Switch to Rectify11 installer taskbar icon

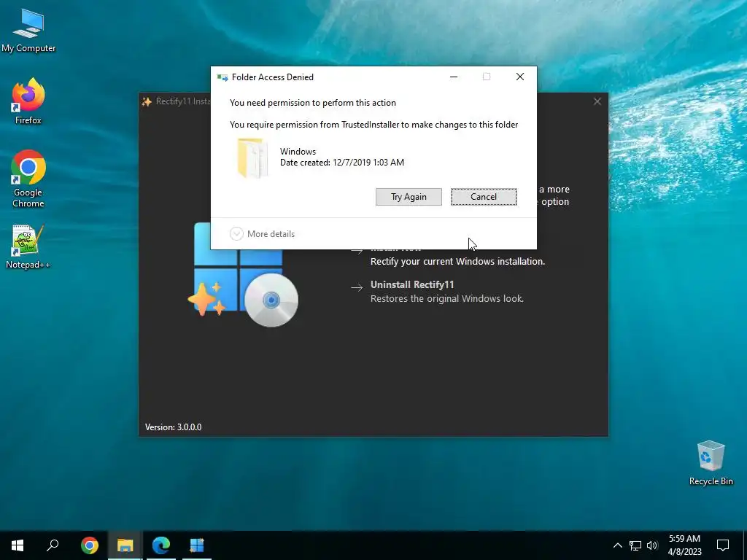197,545
